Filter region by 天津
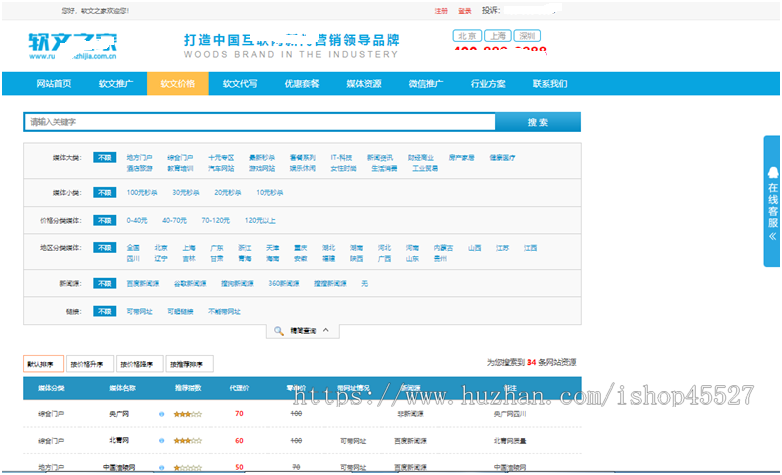The height and width of the screenshot is (475, 782). 273,248
